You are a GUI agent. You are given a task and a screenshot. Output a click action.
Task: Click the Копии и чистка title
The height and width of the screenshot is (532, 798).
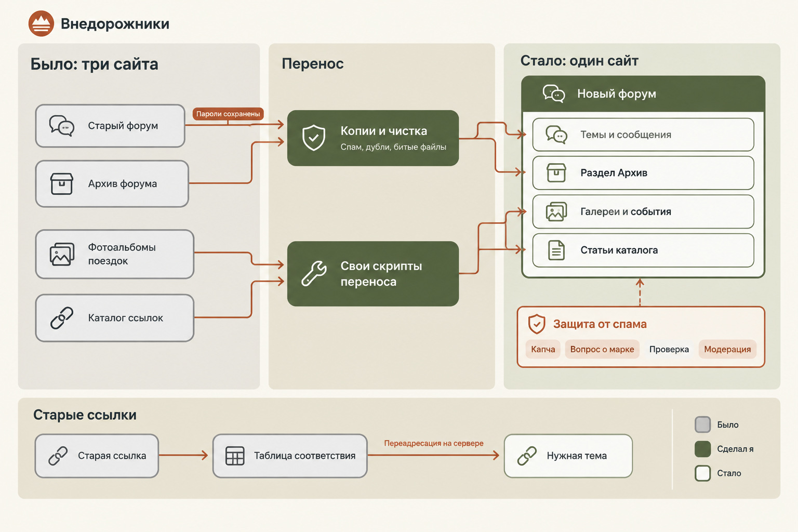click(x=383, y=131)
